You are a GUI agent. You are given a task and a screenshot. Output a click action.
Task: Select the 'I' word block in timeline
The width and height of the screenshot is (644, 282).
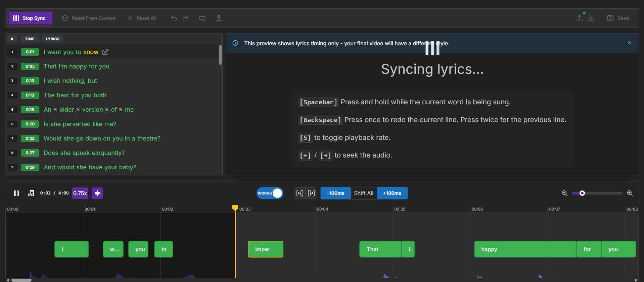72,249
